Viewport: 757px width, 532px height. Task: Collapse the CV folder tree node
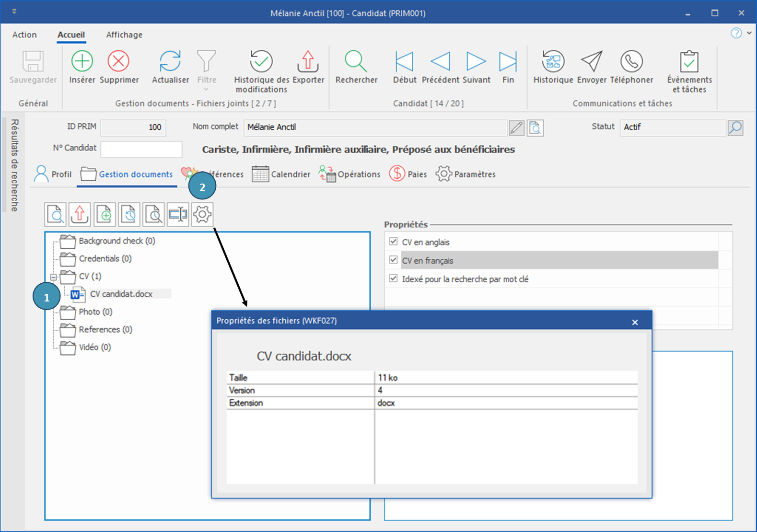(x=54, y=277)
